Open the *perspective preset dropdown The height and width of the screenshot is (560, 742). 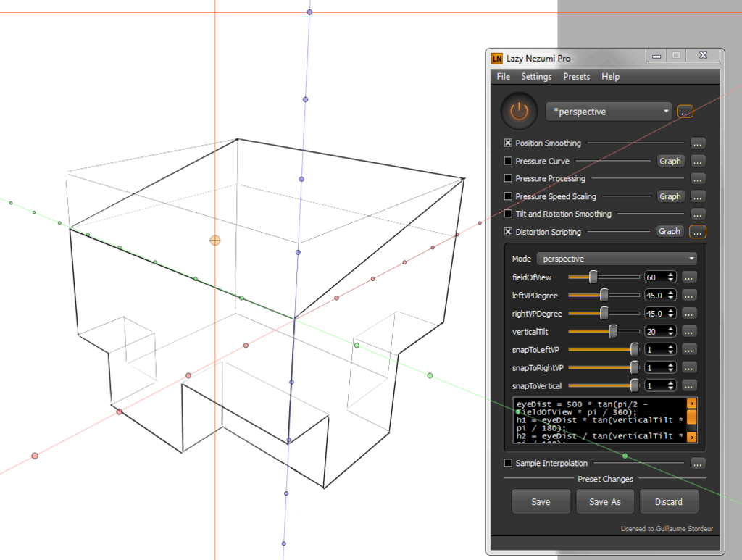(609, 112)
